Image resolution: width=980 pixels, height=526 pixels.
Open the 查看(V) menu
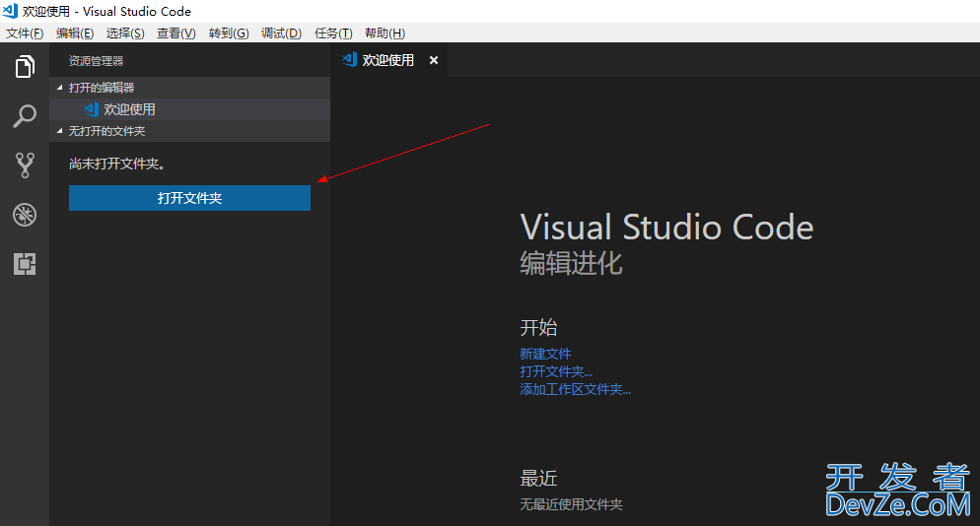tap(176, 33)
